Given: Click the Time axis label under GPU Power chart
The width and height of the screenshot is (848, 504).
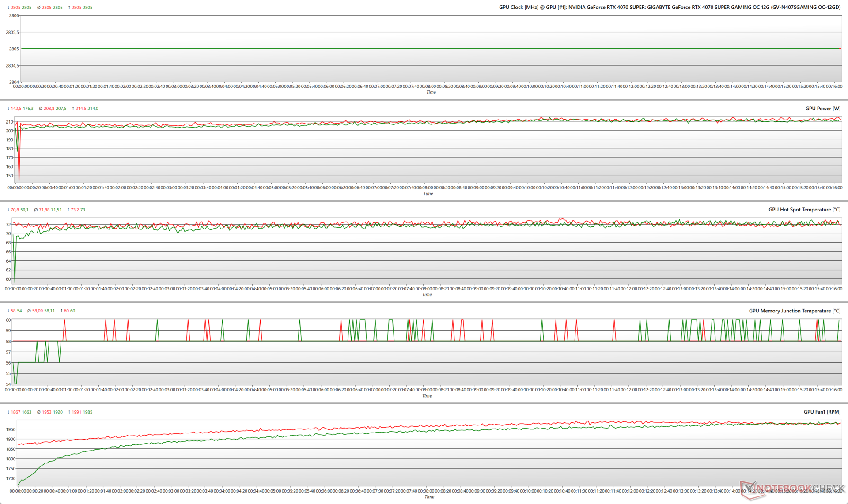Looking at the screenshot, I should point(428,194).
